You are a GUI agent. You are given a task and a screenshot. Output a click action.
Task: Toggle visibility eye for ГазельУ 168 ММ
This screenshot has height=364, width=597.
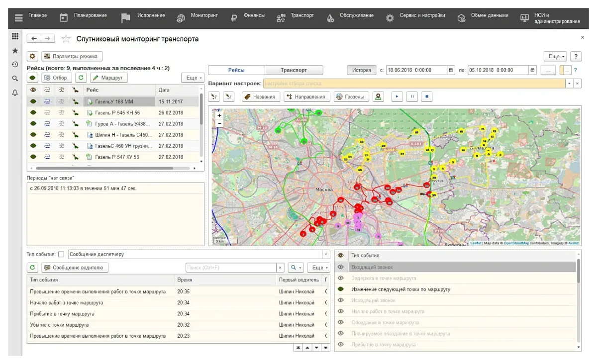click(33, 101)
